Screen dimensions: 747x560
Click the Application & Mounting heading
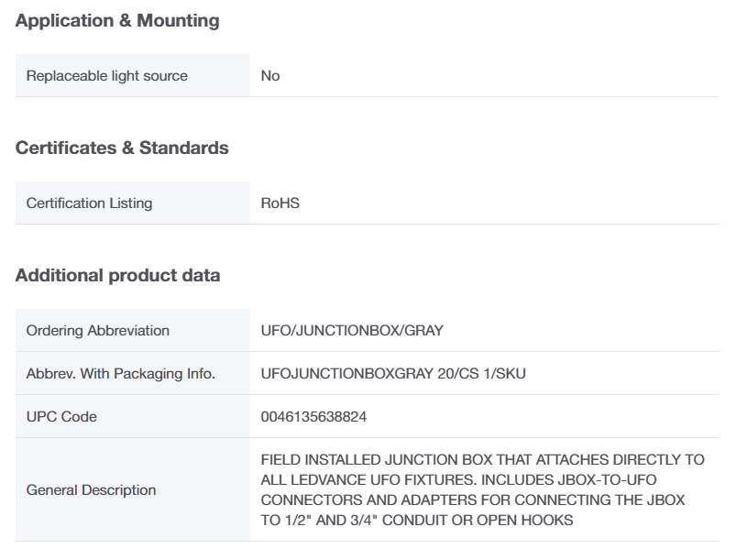coord(117,21)
